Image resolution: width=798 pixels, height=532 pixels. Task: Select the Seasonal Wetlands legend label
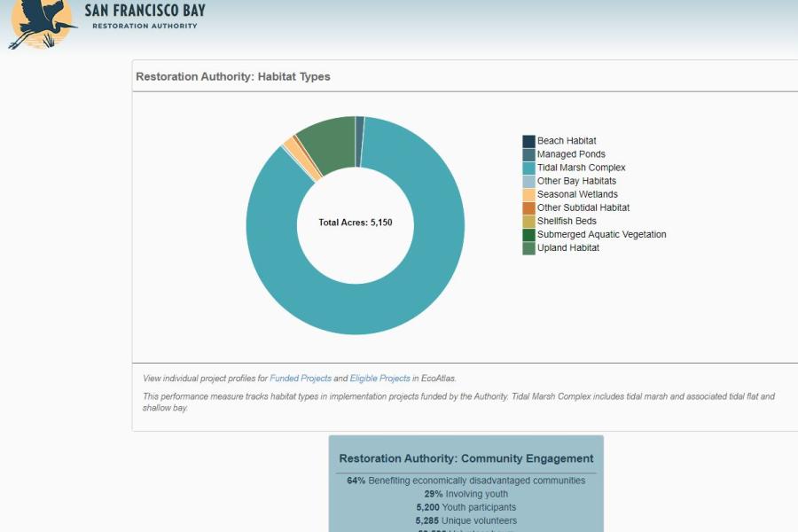[x=577, y=194]
